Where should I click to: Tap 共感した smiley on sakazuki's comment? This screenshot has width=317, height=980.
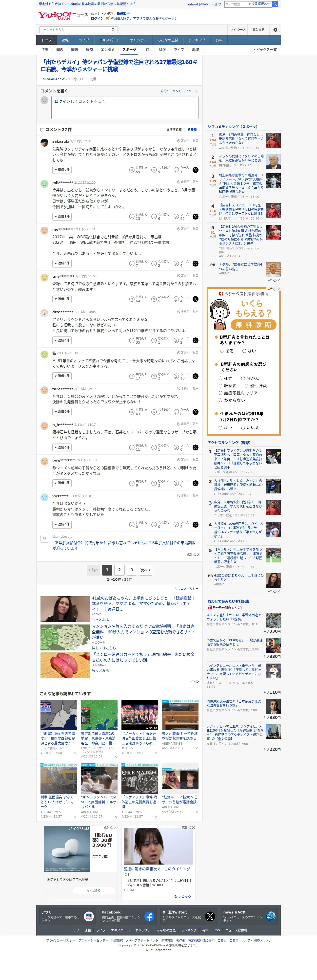132,170
